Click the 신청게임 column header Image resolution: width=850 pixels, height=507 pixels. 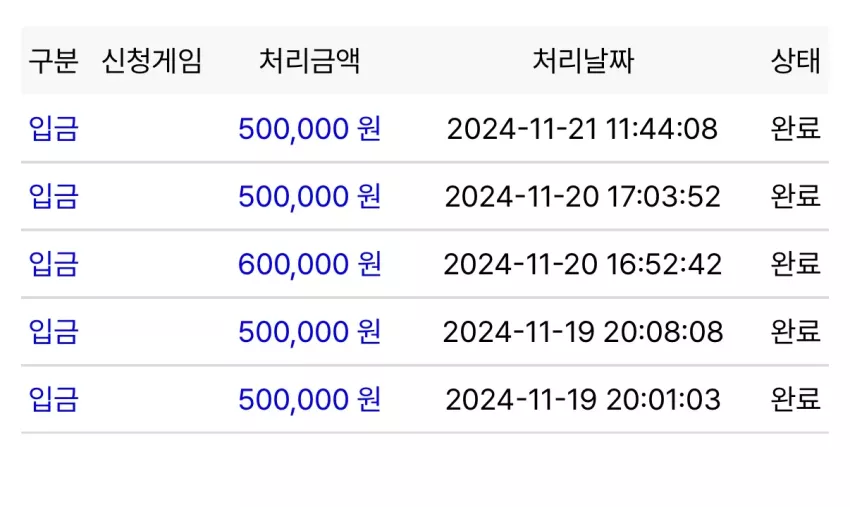point(152,61)
